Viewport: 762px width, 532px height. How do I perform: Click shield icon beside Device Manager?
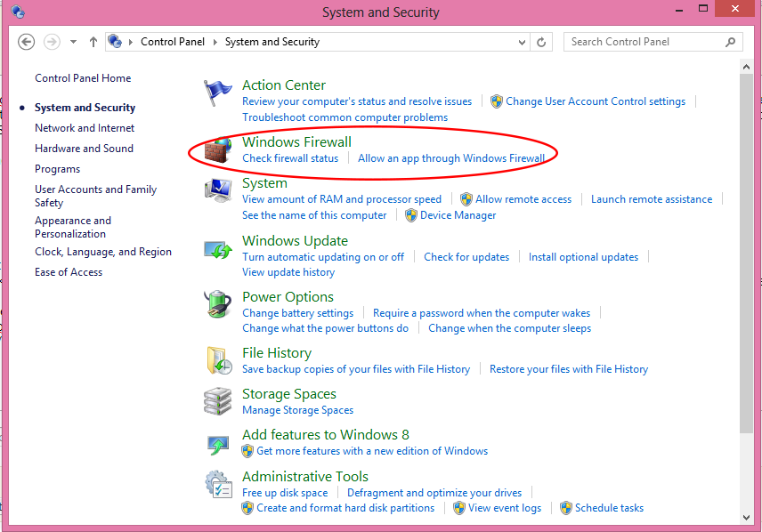(411, 215)
